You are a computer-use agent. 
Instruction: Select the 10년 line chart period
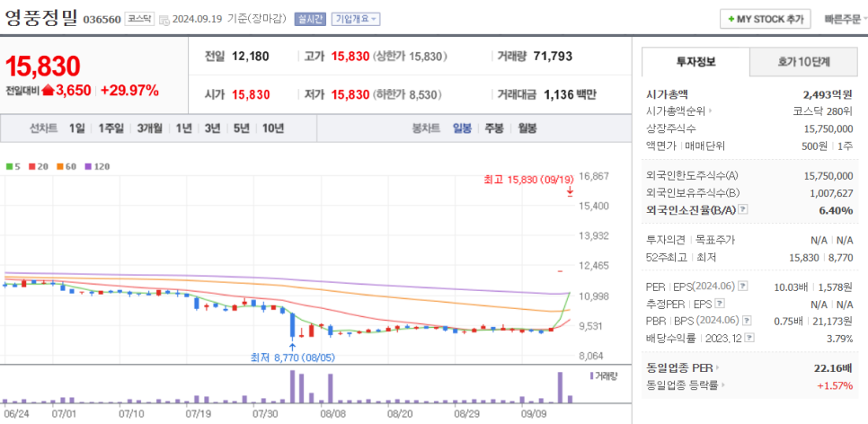273,128
